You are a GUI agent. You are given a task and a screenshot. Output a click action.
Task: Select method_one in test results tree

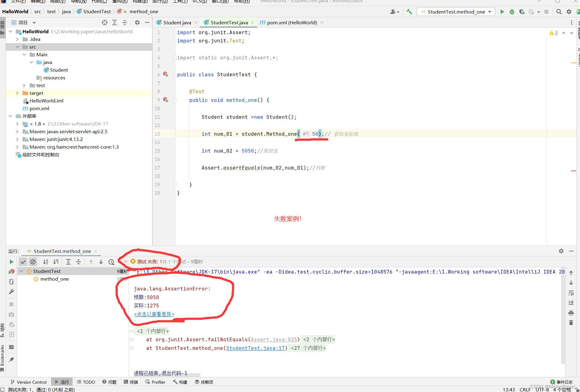coord(51,279)
